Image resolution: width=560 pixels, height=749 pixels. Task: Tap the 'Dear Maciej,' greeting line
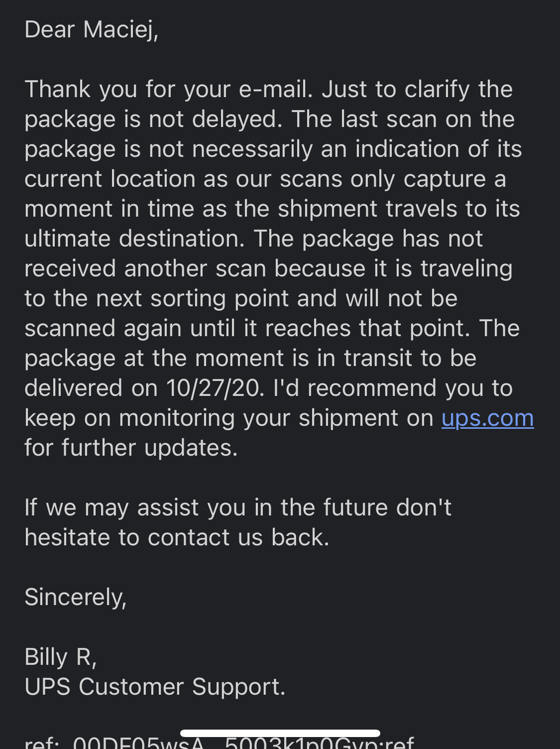pyautogui.click(x=92, y=30)
